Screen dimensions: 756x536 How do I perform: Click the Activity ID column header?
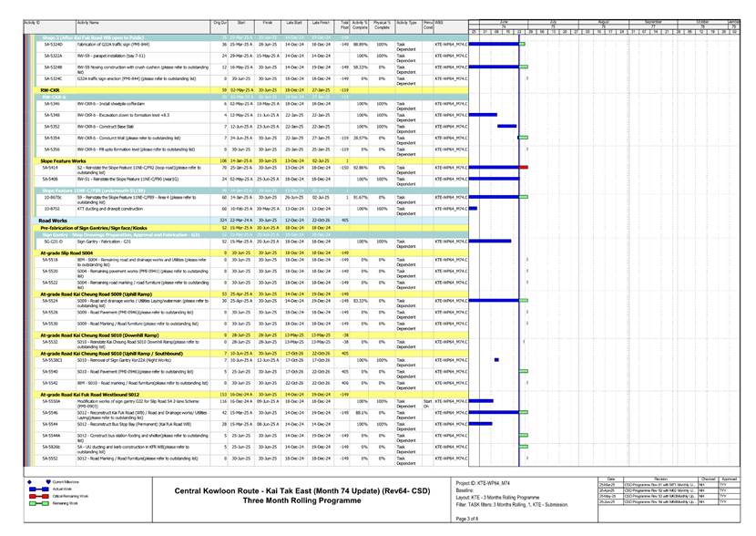point(32,21)
